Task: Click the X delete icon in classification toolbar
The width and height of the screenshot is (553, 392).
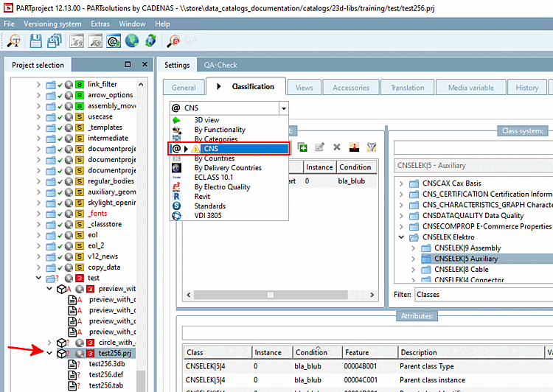Action: point(337,147)
